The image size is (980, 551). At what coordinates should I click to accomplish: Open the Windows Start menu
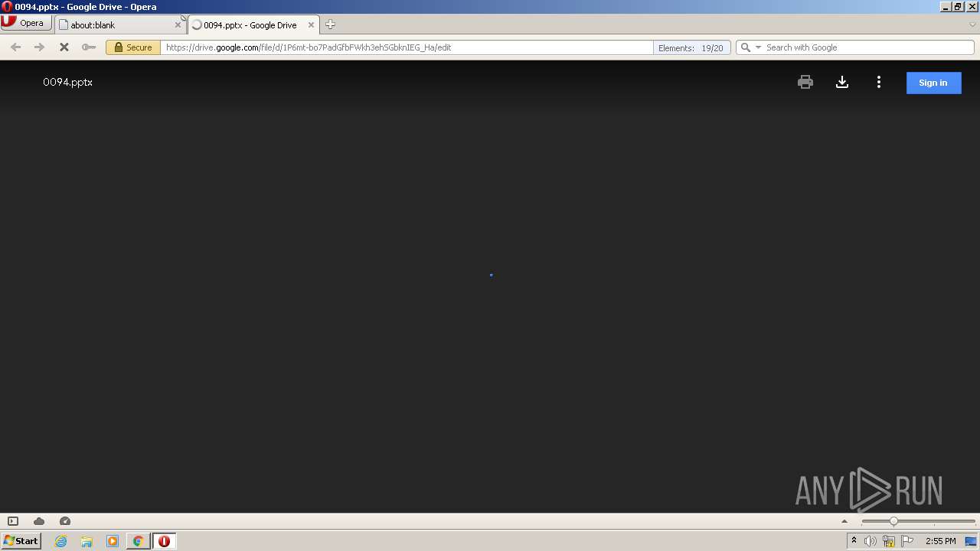point(21,540)
